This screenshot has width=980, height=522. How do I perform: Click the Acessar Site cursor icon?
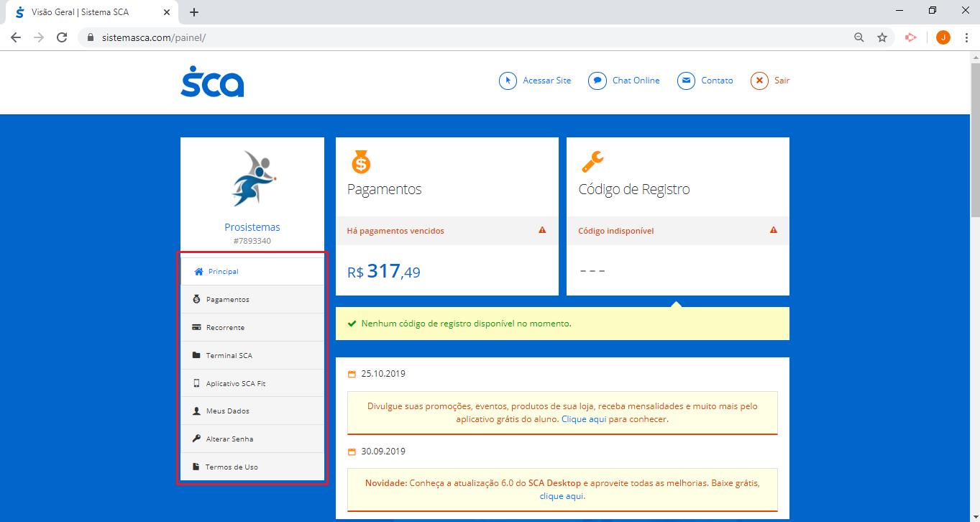[x=508, y=81]
